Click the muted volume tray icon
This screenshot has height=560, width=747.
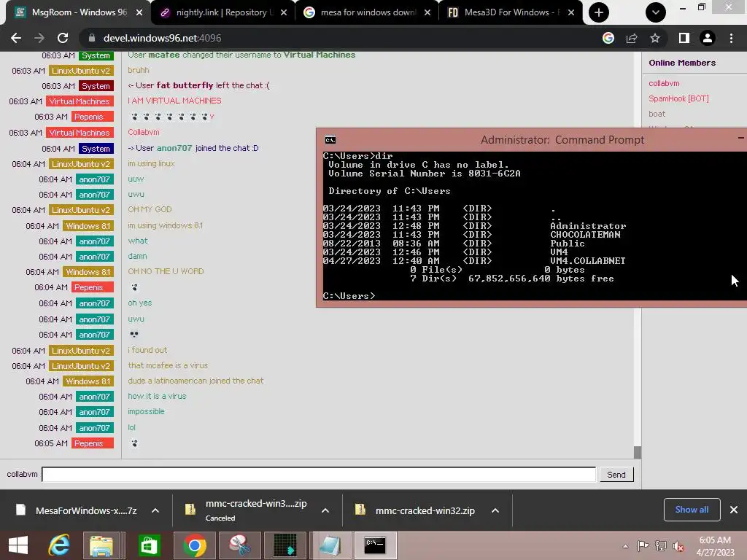click(x=678, y=546)
